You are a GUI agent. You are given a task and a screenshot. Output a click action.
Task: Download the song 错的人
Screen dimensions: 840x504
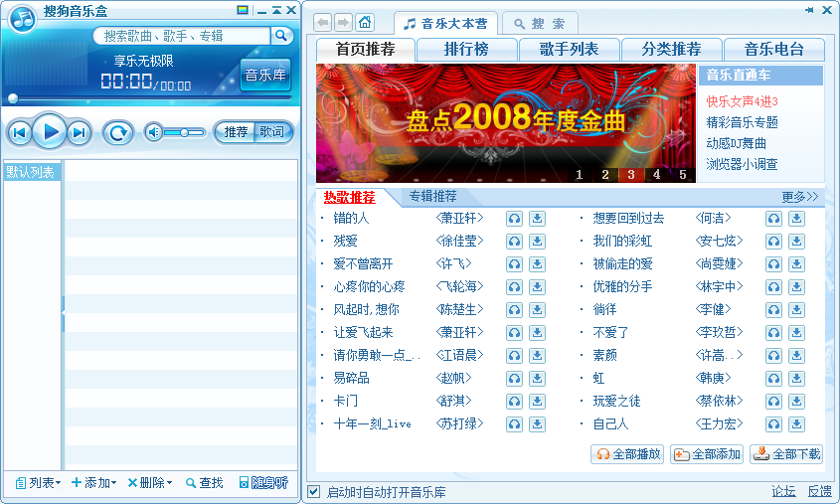pos(538,219)
